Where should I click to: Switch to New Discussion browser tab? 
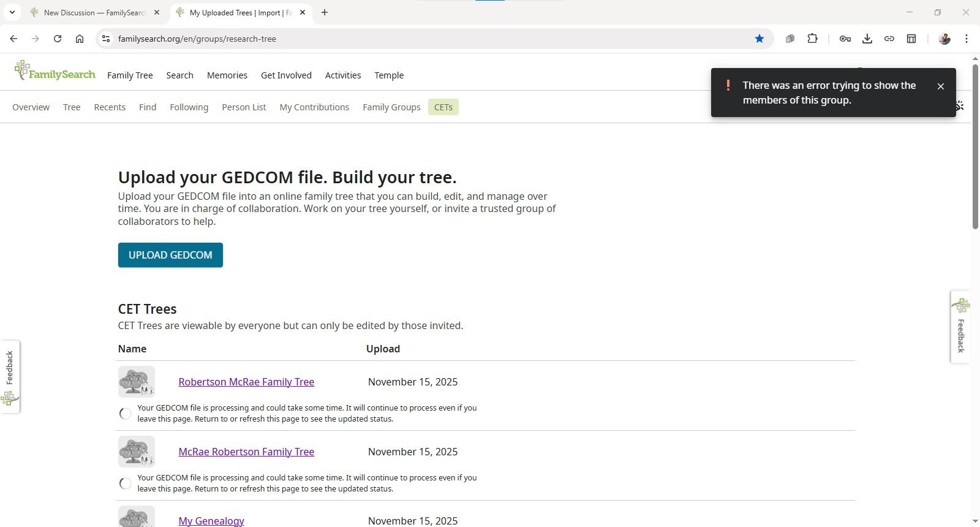click(x=94, y=12)
